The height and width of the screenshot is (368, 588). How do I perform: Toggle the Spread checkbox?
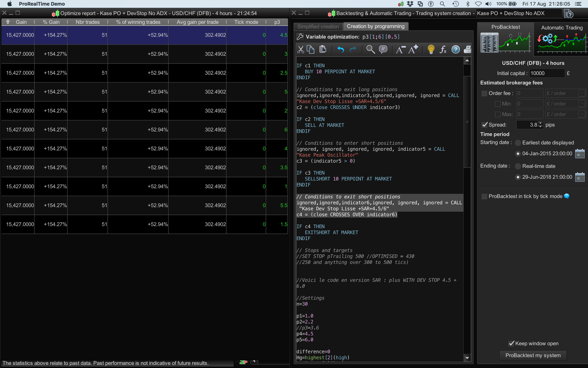coord(484,125)
